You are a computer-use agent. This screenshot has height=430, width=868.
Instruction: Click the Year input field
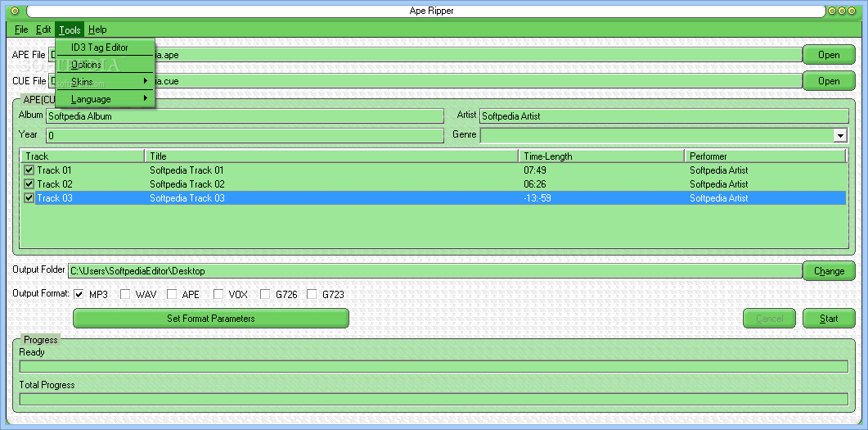245,136
